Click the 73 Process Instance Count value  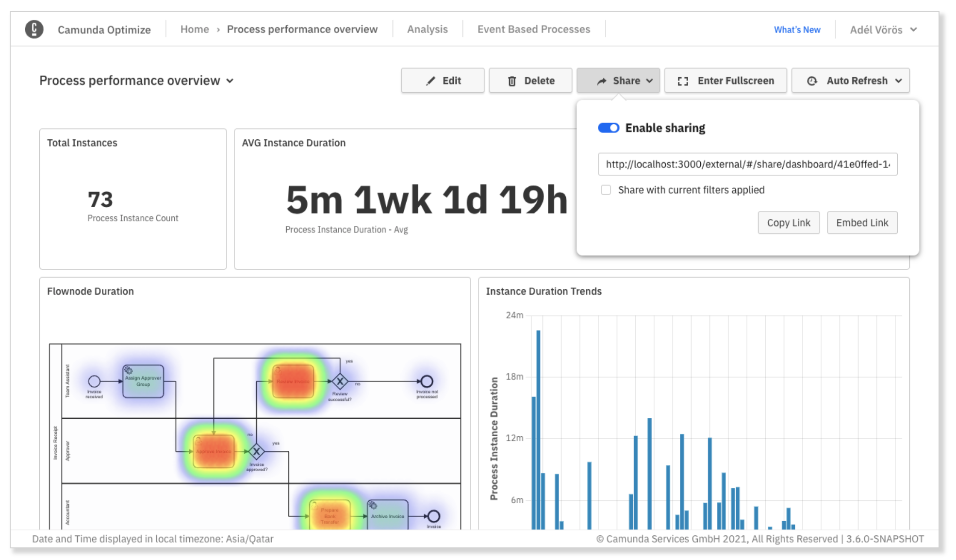pos(100,199)
